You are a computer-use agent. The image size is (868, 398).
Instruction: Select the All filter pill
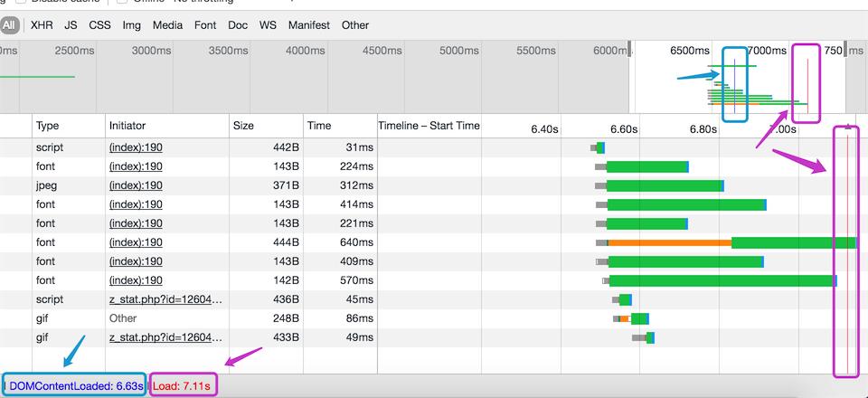[9, 25]
